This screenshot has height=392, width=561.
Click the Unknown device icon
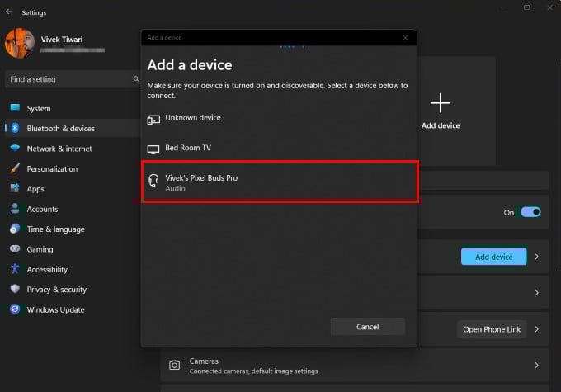point(153,119)
